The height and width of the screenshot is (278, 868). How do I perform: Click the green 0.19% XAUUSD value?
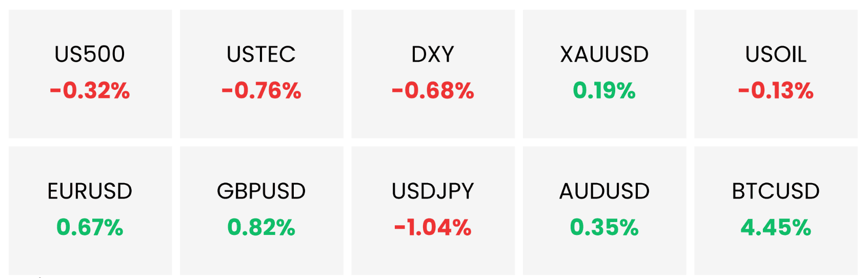pos(604,91)
